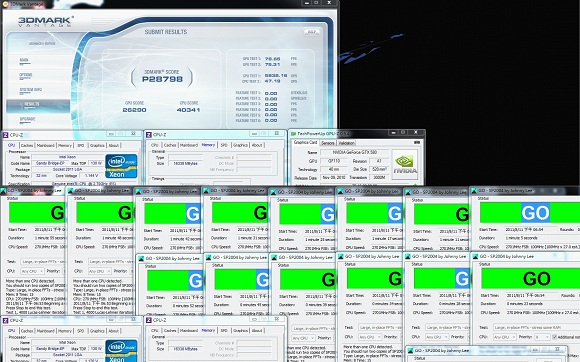The image size is (580, 362).
Task: Click the Help button in 3DMark Vantage
Action: 312,32
